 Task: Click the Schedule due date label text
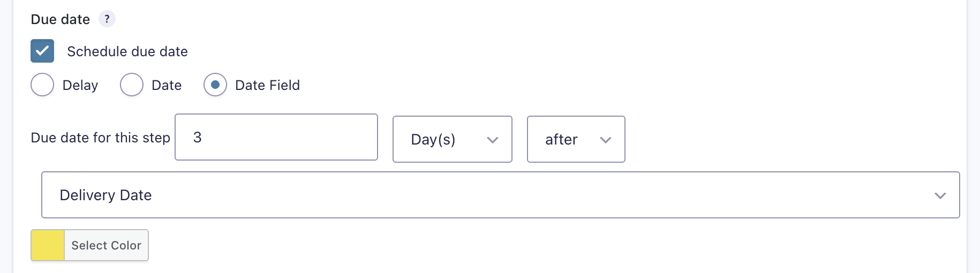pos(127,51)
